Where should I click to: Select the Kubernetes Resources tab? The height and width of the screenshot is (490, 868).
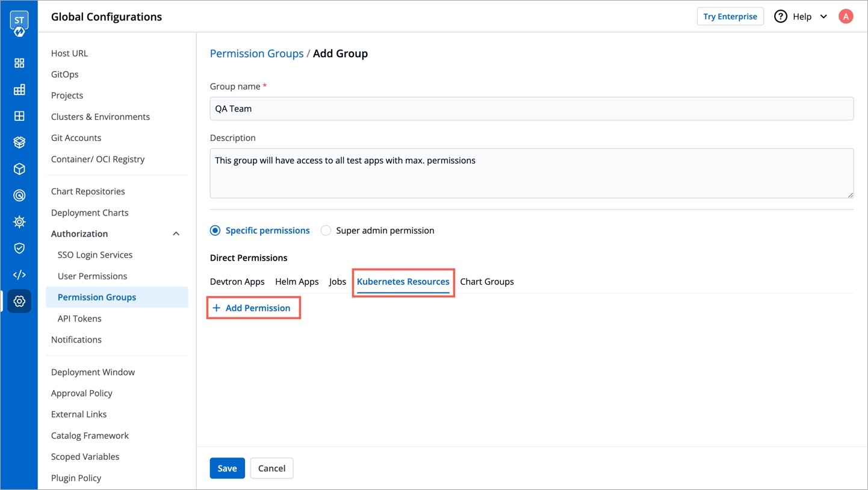tap(403, 282)
